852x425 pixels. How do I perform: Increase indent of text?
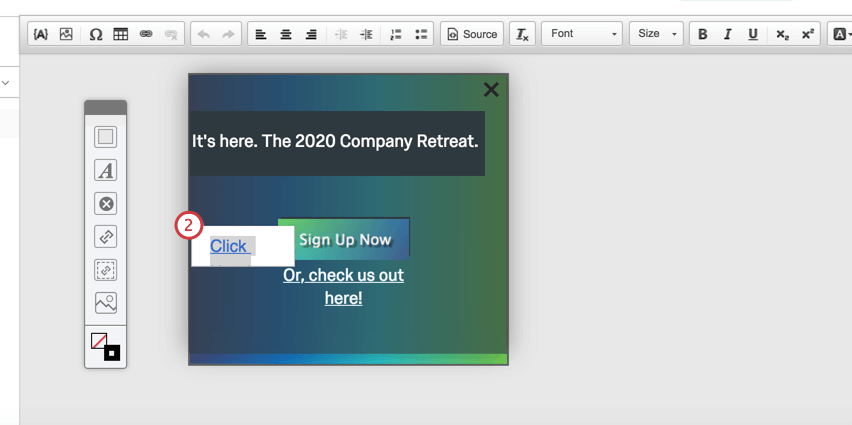[367, 34]
